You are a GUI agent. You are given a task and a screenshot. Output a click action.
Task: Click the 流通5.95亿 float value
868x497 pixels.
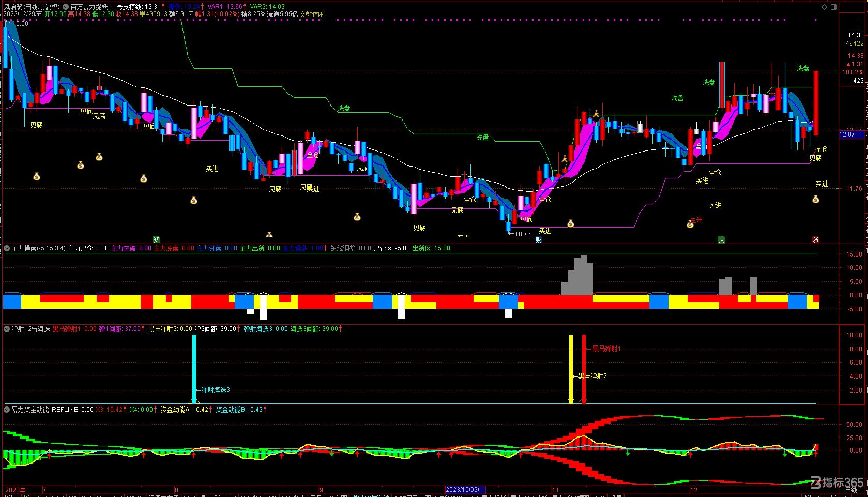click(x=282, y=14)
